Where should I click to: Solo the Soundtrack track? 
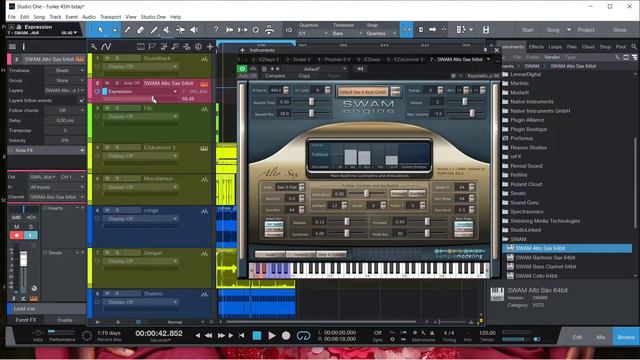point(117,59)
